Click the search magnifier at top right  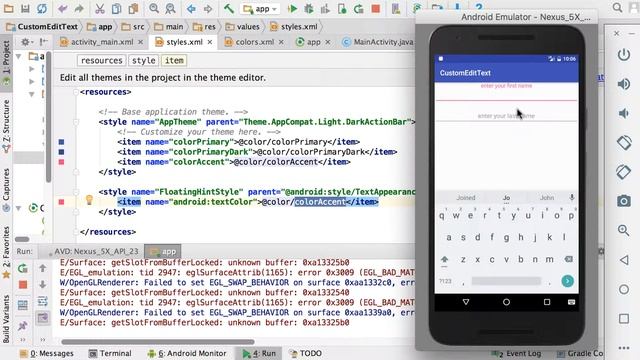click(x=617, y=7)
